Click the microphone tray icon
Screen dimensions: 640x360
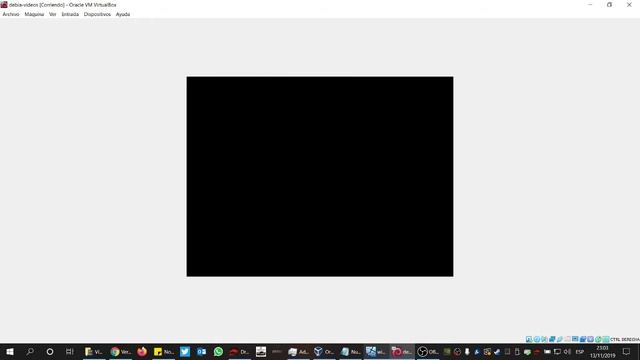click(x=467, y=351)
